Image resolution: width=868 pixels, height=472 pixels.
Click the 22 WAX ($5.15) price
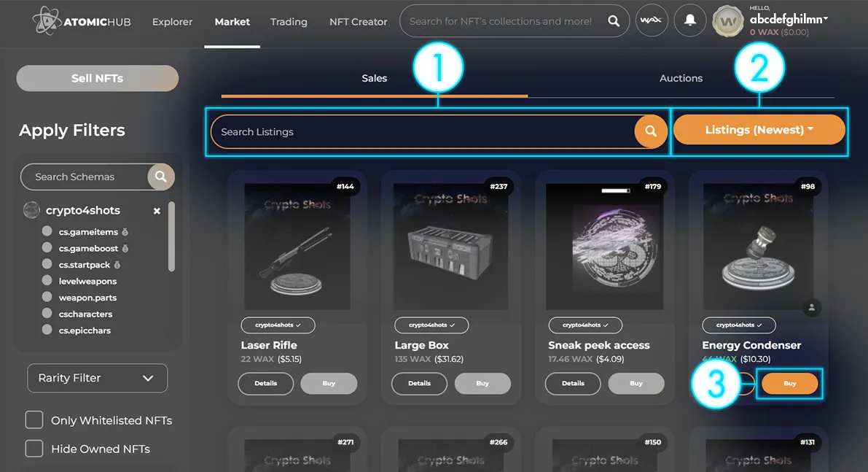tap(271, 359)
